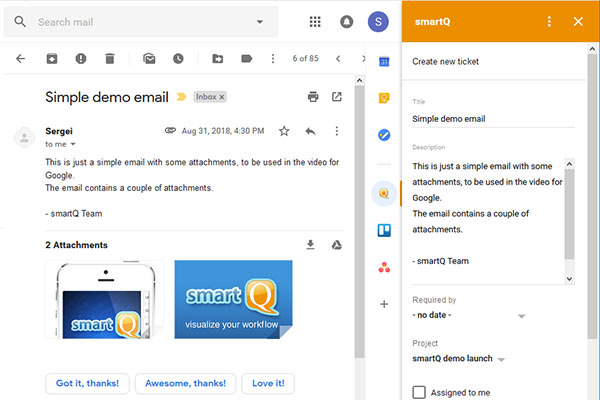Check Assigned to me checkbox

(419, 392)
